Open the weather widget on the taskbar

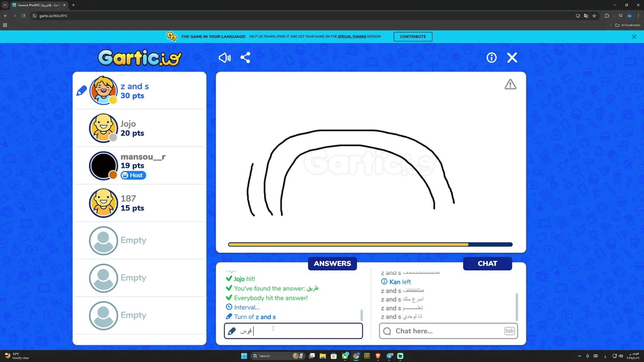point(16,356)
